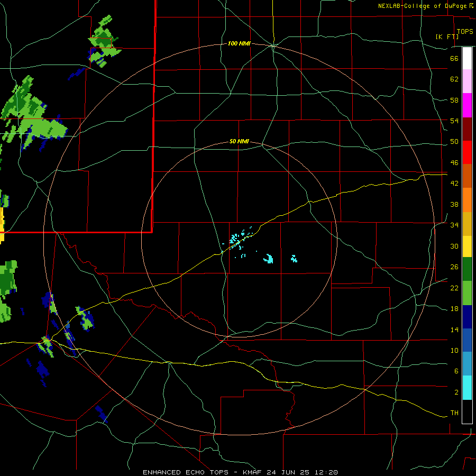The height and width of the screenshot is (476, 476).
Task: Click the bright yellow legend swatch
Action: click(x=467, y=246)
